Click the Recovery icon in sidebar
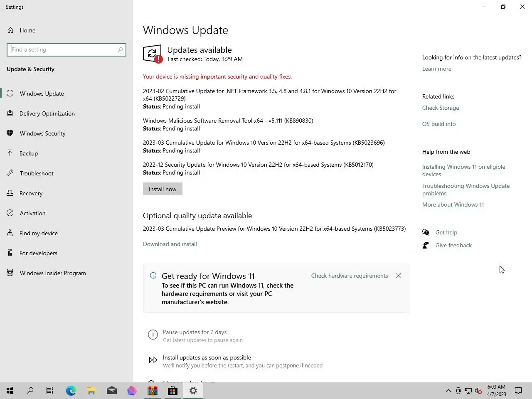The height and width of the screenshot is (399, 532). point(10,193)
